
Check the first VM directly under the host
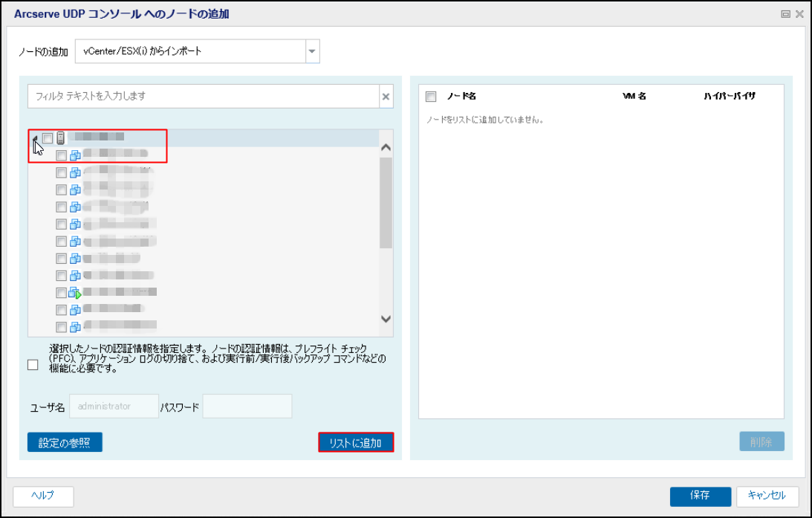[x=61, y=155]
